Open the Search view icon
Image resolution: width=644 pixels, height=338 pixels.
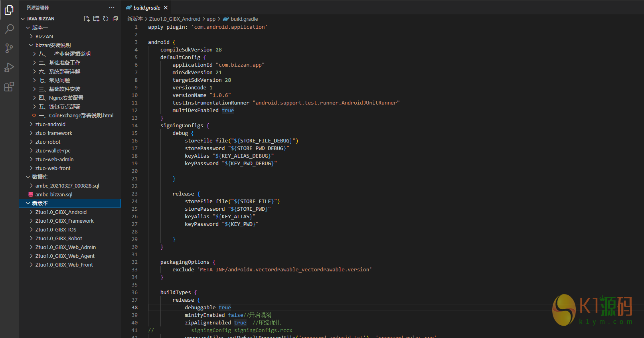[9, 29]
